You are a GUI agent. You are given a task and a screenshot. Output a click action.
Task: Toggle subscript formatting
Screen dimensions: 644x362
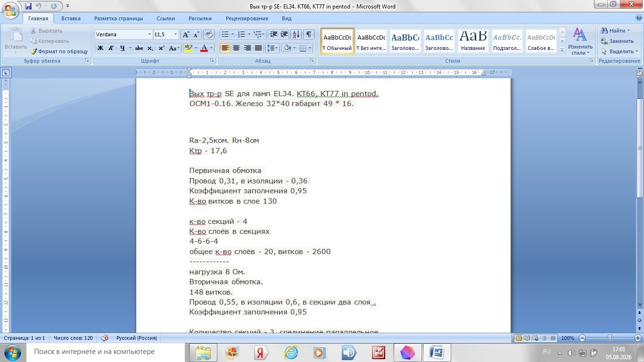pyautogui.click(x=150, y=48)
